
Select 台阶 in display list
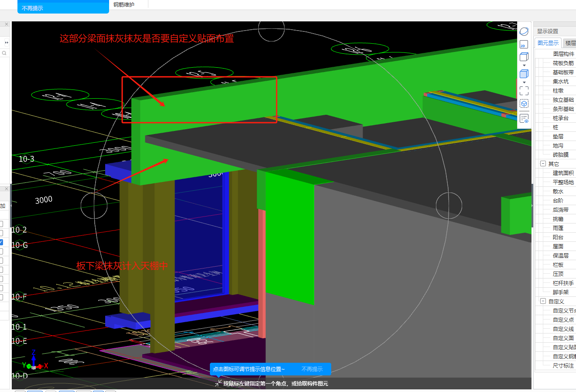click(x=558, y=200)
